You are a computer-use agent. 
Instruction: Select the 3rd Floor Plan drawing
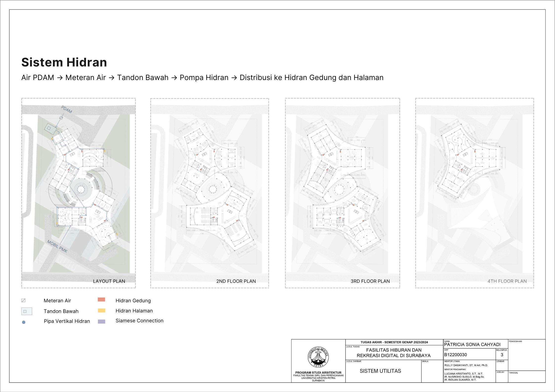(x=342, y=193)
